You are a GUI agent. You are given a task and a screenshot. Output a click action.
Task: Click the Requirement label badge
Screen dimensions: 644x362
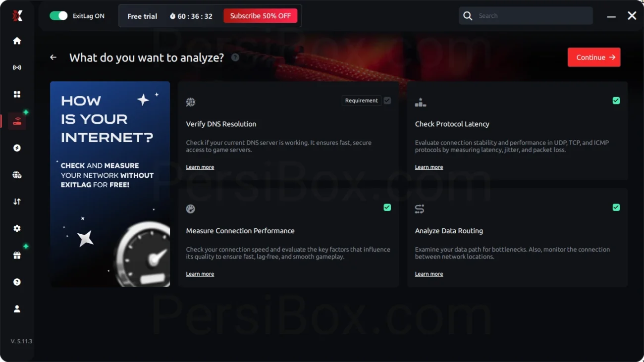(x=362, y=101)
